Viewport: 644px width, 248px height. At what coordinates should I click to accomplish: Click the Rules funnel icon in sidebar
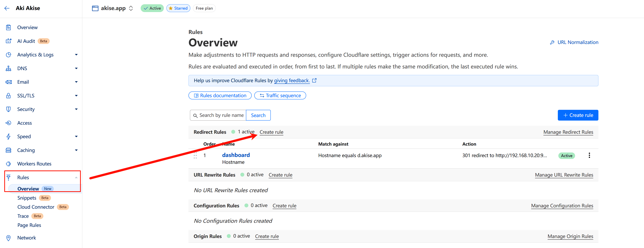tap(9, 178)
